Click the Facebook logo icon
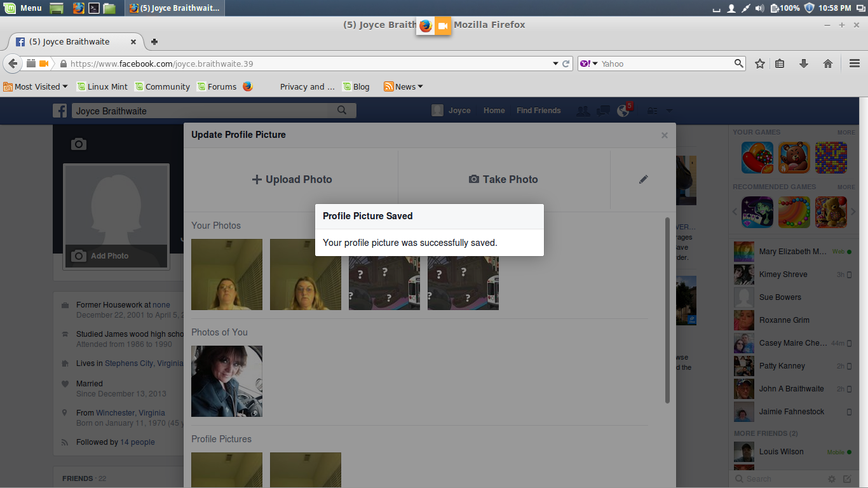The width and height of the screenshot is (868, 488). (x=60, y=111)
